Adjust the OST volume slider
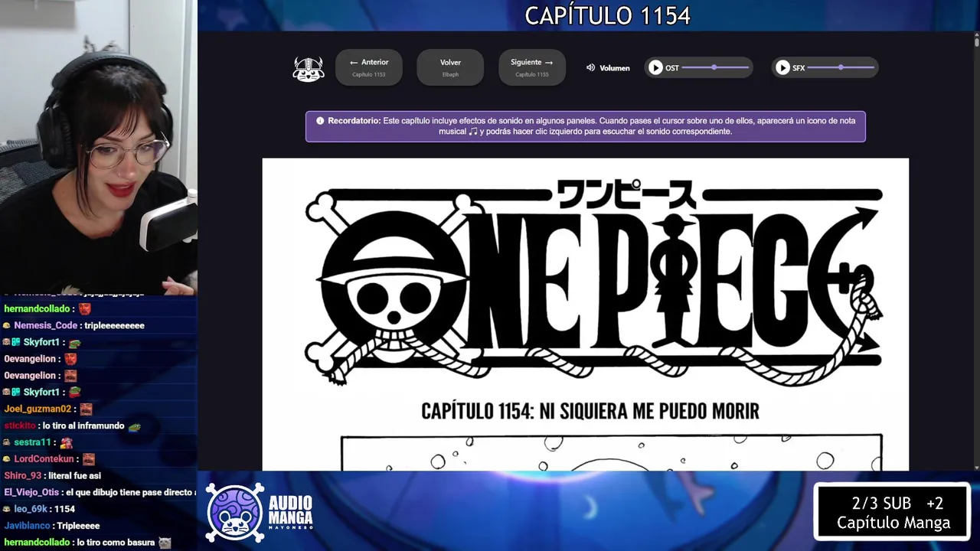Viewport: 980px width, 551px height. pos(715,67)
